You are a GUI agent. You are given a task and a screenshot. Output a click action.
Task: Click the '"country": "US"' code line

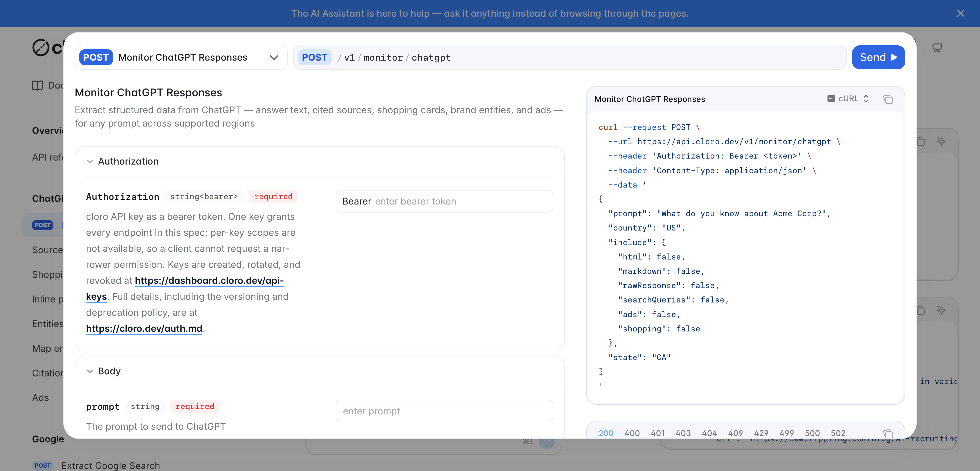point(646,228)
